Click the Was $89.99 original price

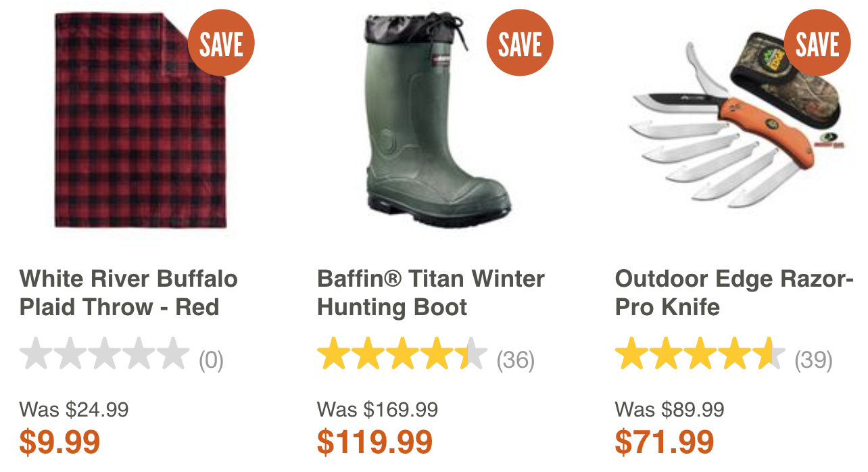[669, 409]
